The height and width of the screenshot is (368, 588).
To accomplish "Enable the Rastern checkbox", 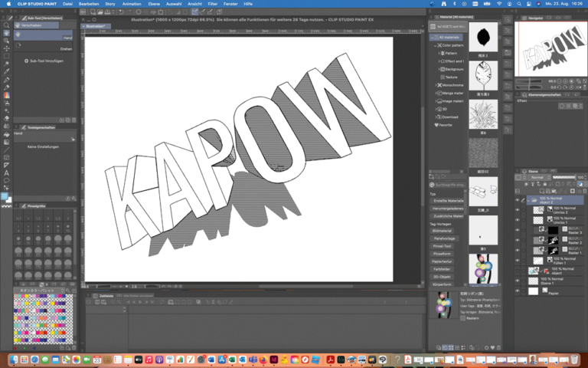I will [x=462, y=318].
